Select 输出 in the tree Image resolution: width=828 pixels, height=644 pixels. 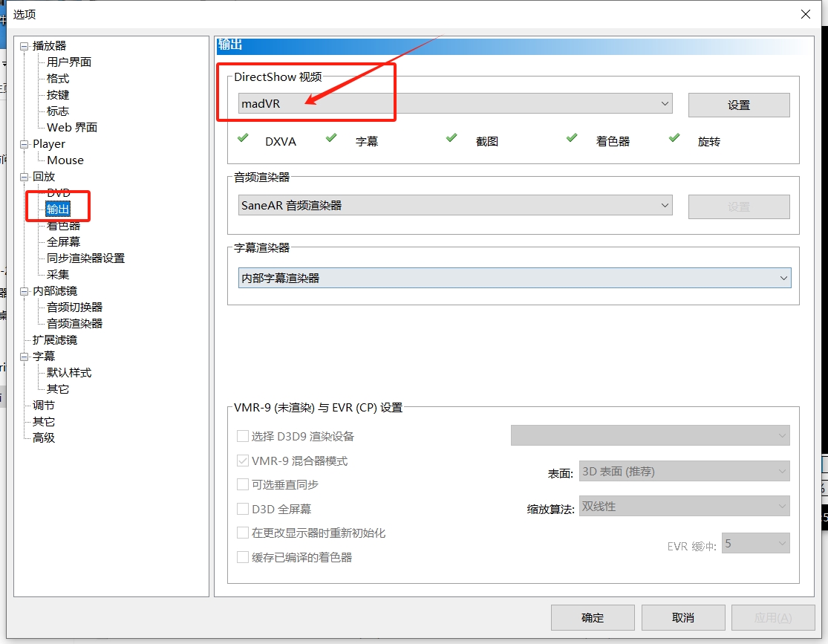[58, 209]
